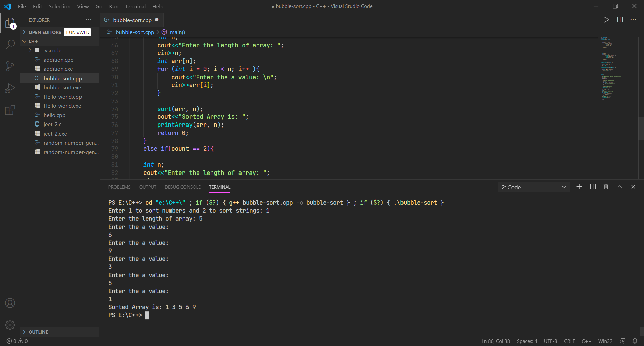This screenshot has height=346, width=644.
Task: Split the editor to the right
Action: (620, 20)
